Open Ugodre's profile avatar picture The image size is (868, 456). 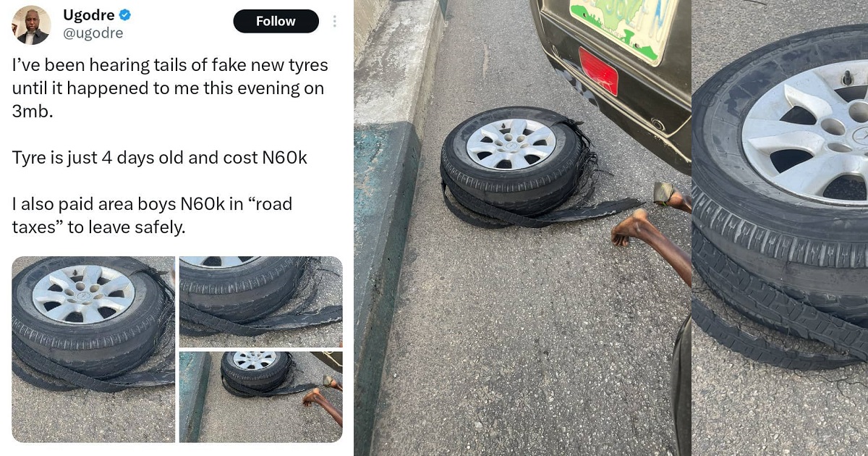(x=32, y=25)
